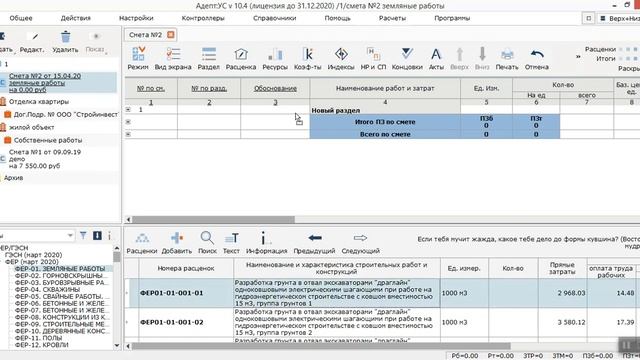Sort by the Обоснование column header

coord(275,88)
